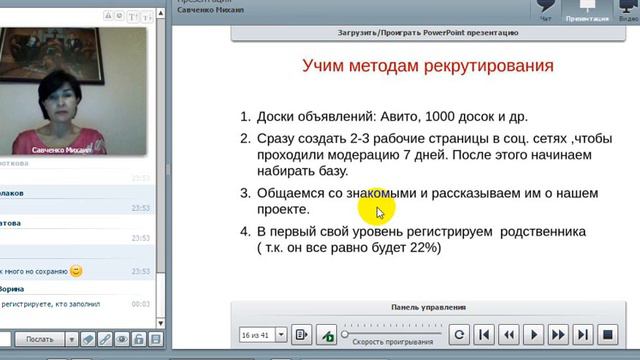
Task: Click the smiley emoji in the chat message
Action: (76, 271)
